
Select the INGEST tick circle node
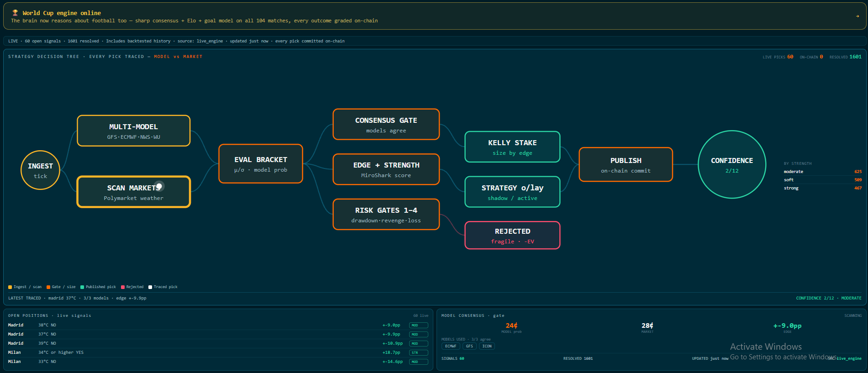coord(40,170)
